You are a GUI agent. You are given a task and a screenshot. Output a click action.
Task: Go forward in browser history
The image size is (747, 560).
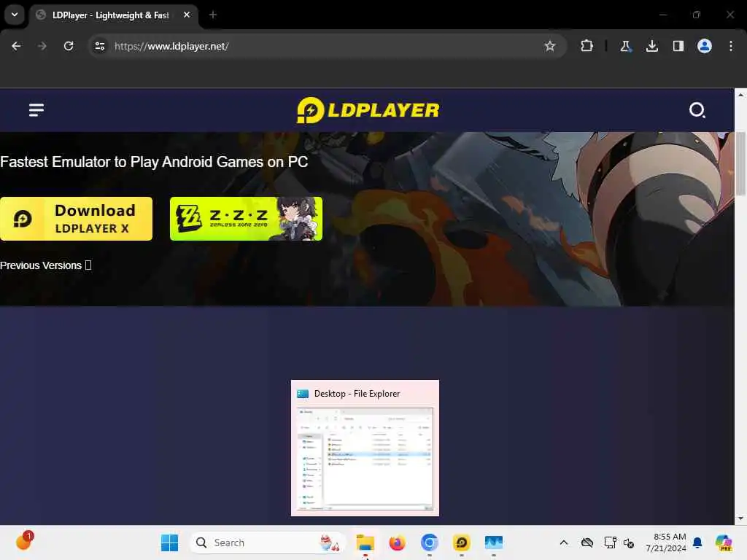click(x=42, y=46)
